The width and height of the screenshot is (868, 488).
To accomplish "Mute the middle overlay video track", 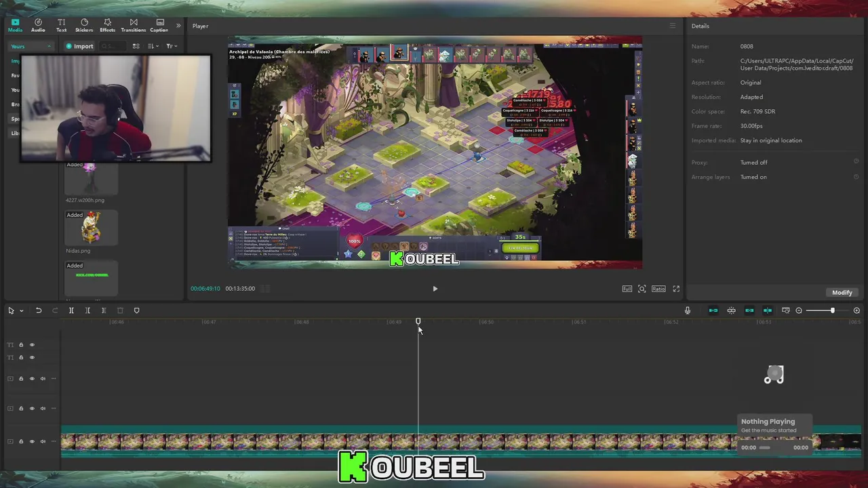I will pos(43,409).
